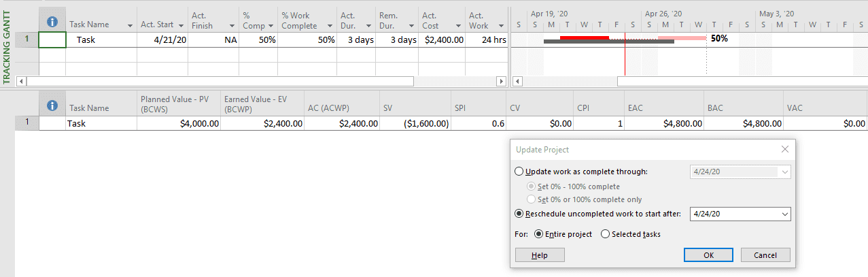Open Rem. Dur. column filter dropdown
Screen dimensions: 868x277
point(411,25)
